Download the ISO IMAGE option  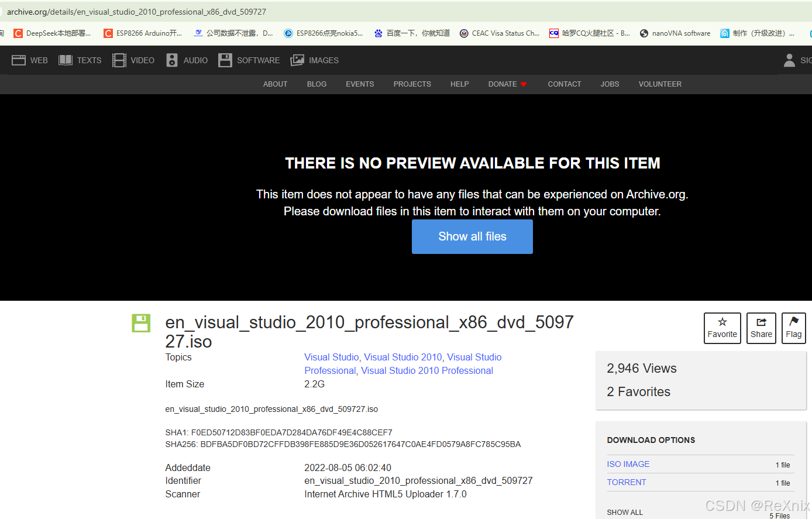click(628, 464)
